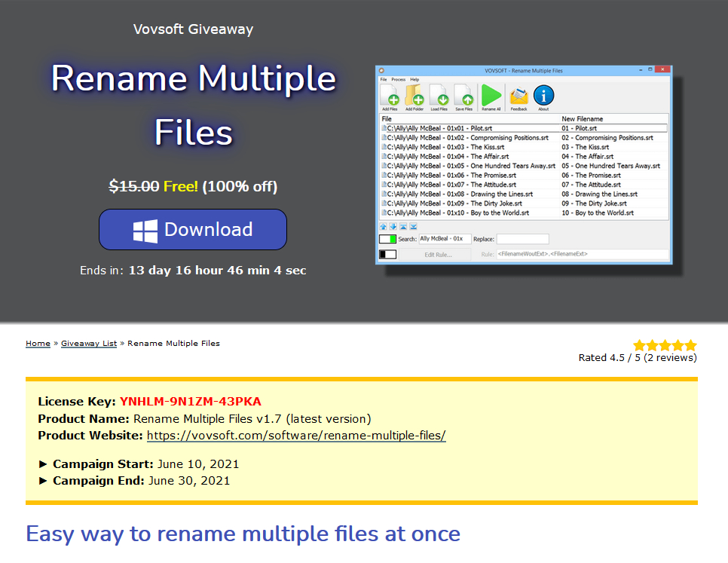Select row '01x07 - The Attitude.srt'
This screenshot has width=728, height=563.
pos(525,185)
